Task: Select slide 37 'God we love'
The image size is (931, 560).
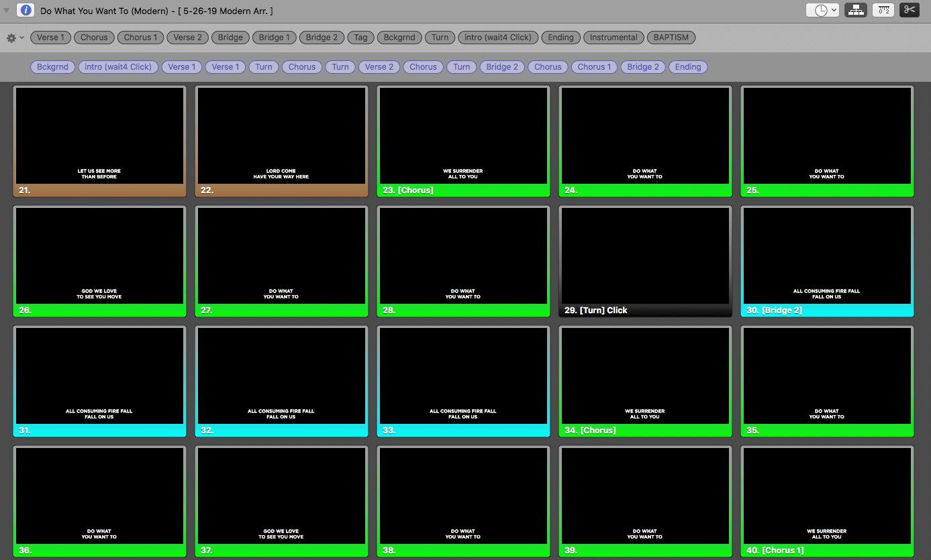Action: (x=281, y=501)
